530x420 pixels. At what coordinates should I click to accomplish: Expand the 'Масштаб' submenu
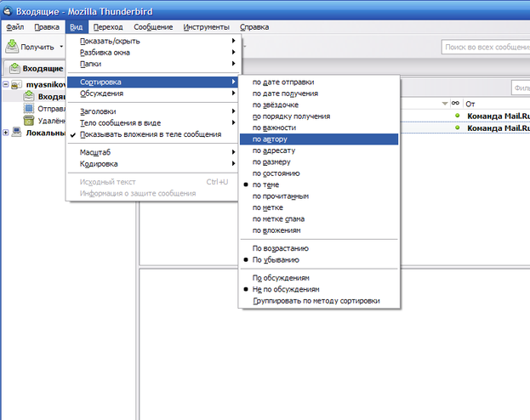[x=153, y=152]
